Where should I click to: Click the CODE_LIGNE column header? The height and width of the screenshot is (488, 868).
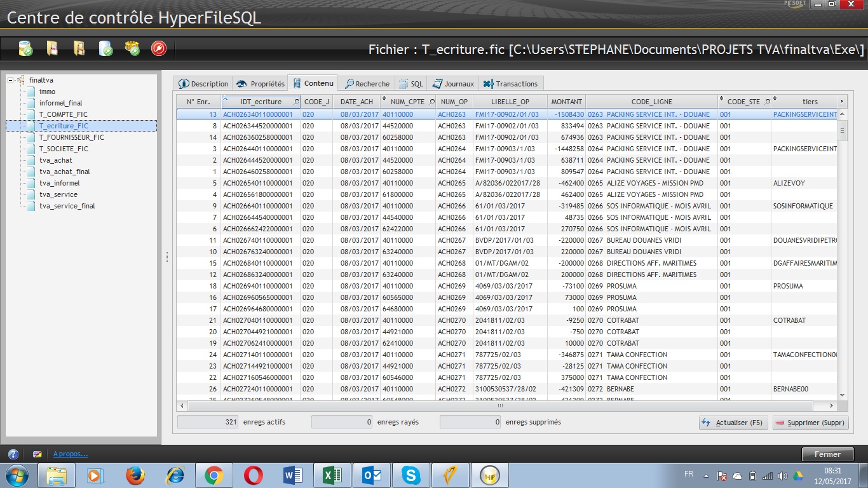[x=651, y=102]
